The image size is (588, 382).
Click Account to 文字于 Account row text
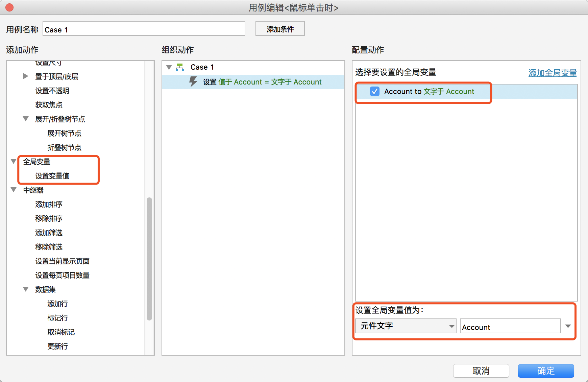[x=429, y=91]
